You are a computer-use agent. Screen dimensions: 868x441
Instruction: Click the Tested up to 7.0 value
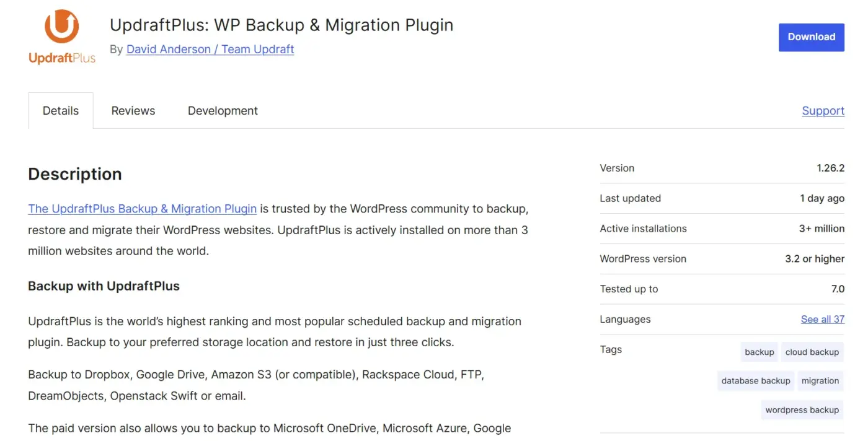838,289
